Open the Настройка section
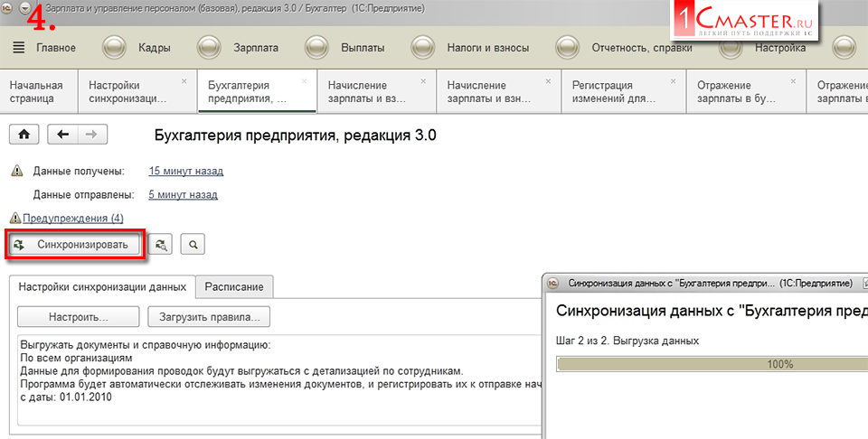 pyautogui.click(x=780, y=48)
